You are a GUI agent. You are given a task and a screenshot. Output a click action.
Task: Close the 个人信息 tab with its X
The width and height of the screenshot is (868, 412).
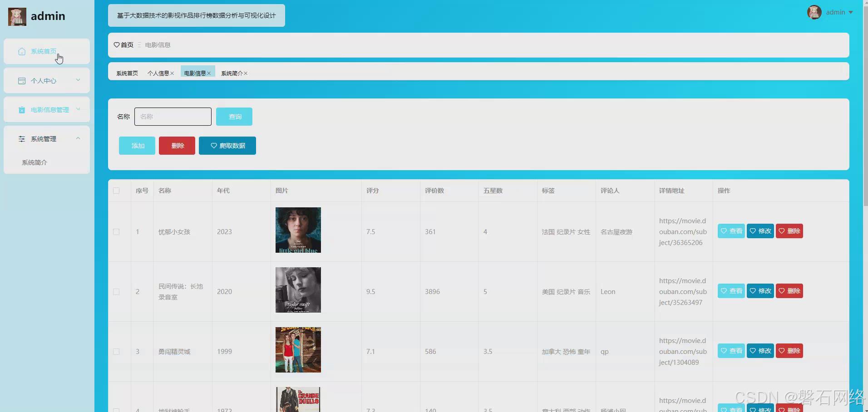172,74
